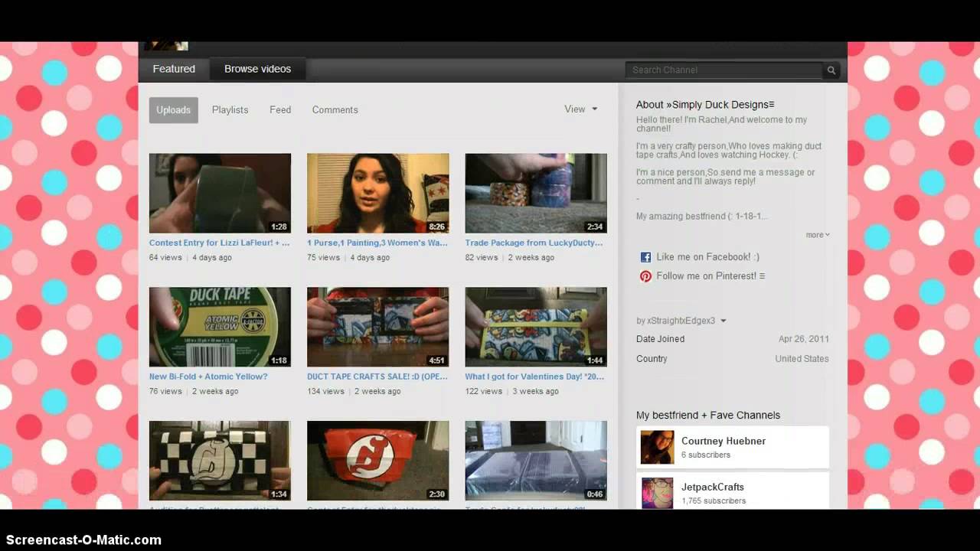Screen dimensions: 980x551
Task: Open New Bi-Fold + Atomic Yellow link
Action: tap(208, 377)
